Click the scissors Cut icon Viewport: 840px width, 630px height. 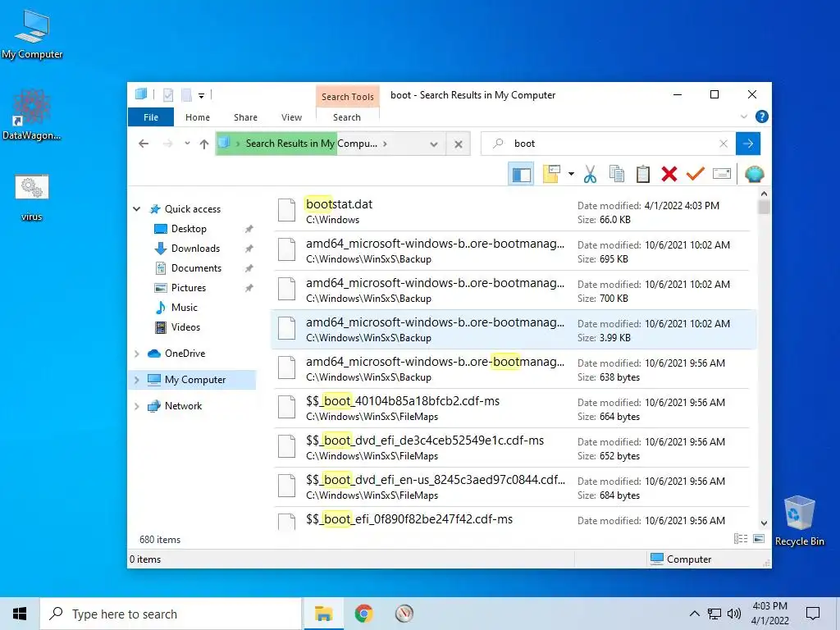(590, 174)
